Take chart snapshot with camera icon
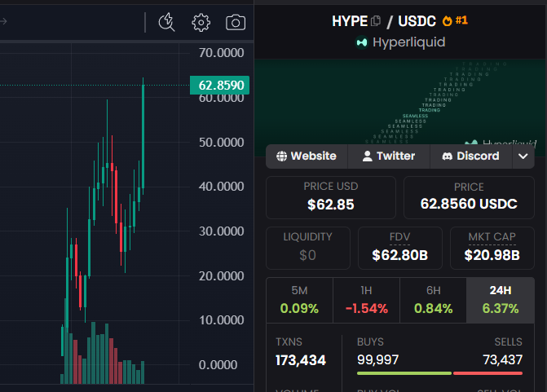 click(236, 23)
